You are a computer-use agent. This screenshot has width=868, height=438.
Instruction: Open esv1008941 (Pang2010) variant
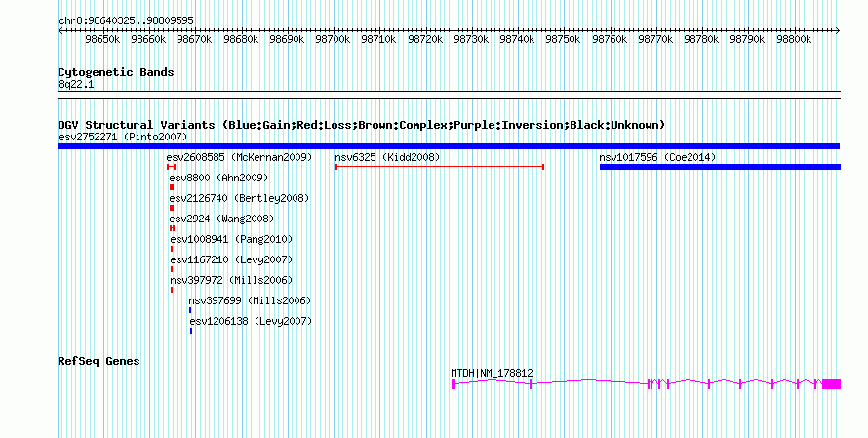231,239
